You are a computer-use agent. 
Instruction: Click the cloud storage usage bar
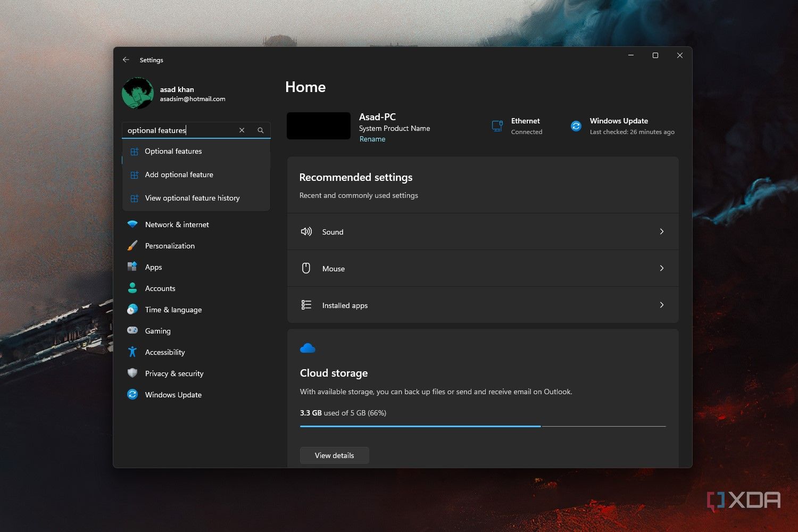click(483, 426)
